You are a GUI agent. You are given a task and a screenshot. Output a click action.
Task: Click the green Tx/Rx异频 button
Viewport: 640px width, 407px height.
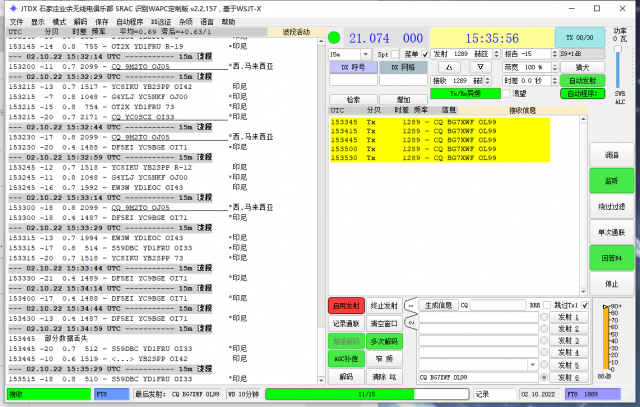[465, 93]
